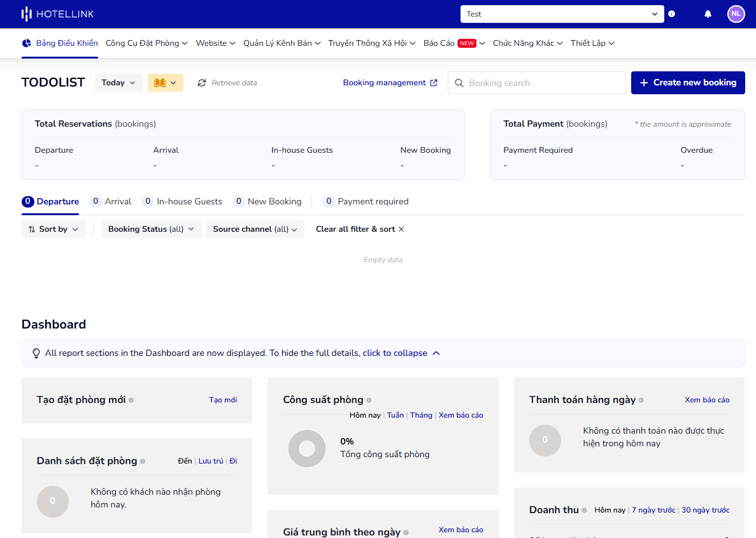Select Tuần in Công suất phòng
The width and height of the screenshot is (756, 538).
coord(396,416)
